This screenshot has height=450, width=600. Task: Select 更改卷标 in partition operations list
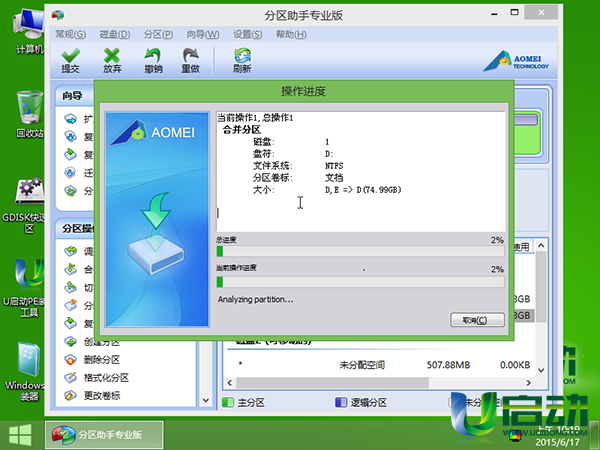[x=102, y=395]
